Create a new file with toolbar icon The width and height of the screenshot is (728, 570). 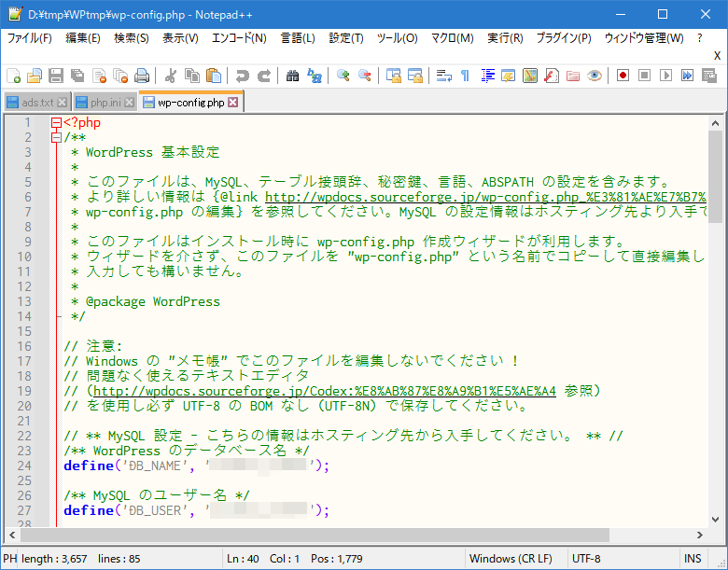(13, 76)
